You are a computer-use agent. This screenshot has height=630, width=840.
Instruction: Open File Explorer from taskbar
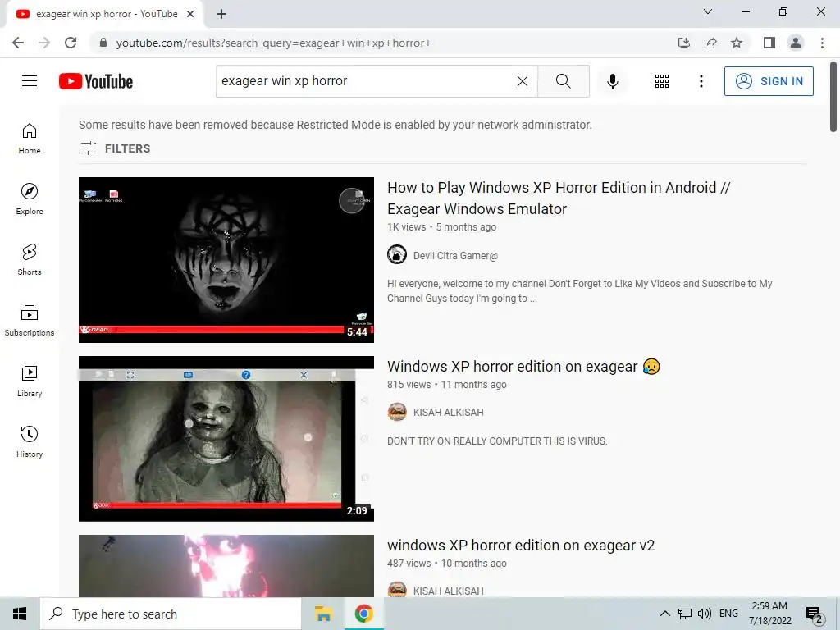[323, 614]
